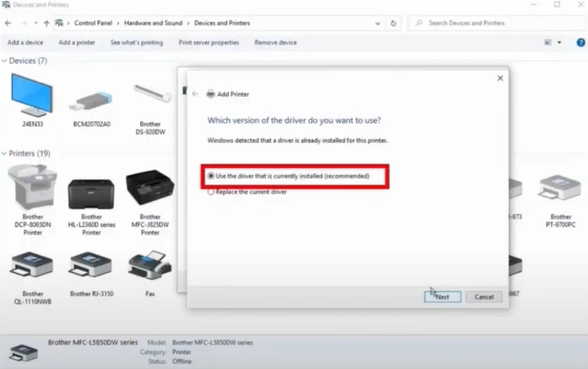Select 'Replace the current driver' option

coord(210,191)
